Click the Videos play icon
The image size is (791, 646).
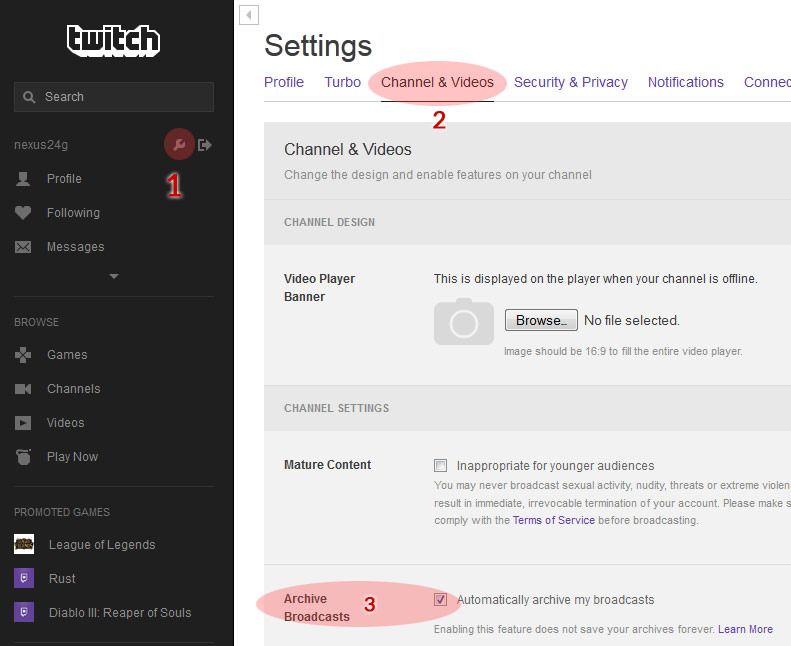(23, 423)
